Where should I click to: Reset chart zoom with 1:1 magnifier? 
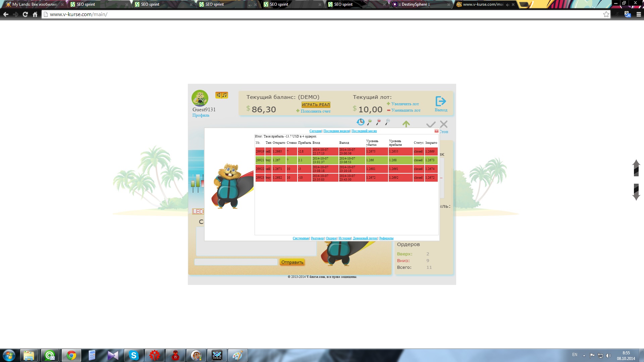388,122
